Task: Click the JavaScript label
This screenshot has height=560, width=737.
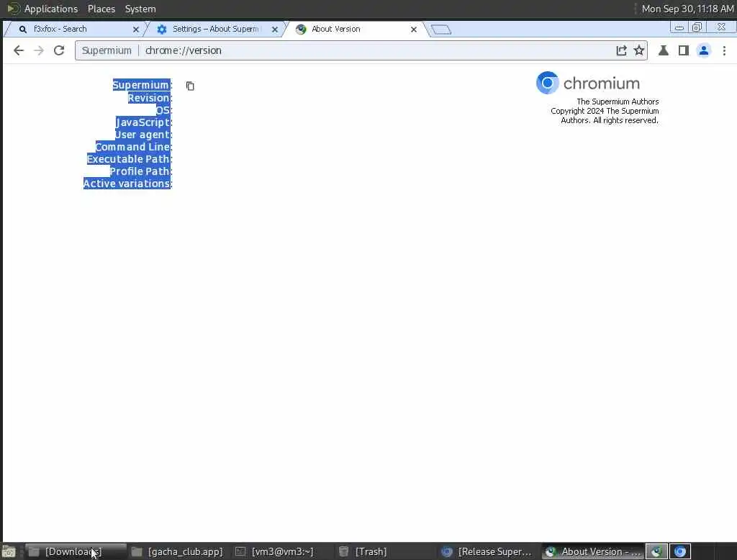Action: pyautogui.click(x=143, y=122)
